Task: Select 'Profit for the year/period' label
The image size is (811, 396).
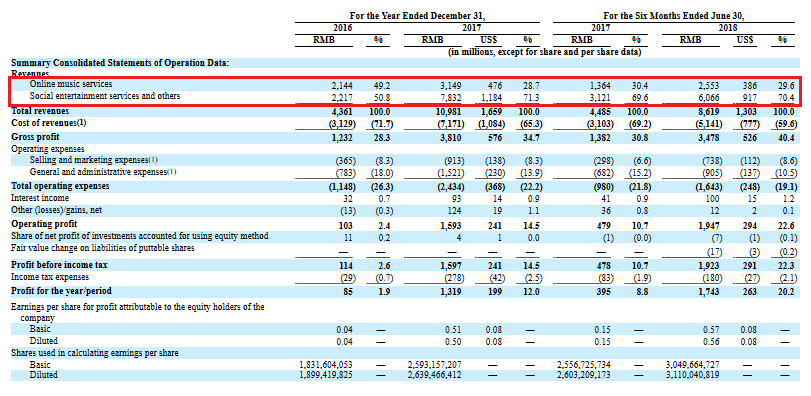Action: [62, 291]
